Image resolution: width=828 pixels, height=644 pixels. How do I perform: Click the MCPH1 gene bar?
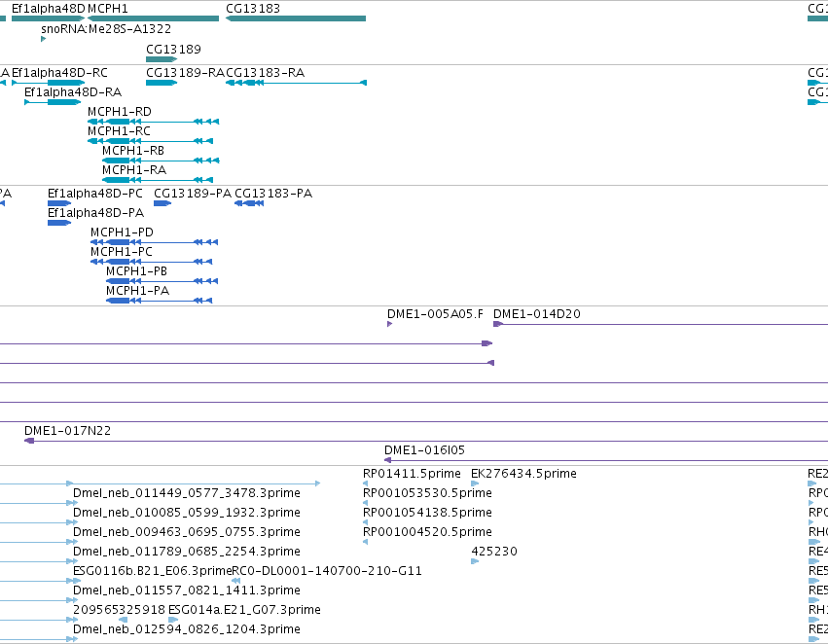[153, 18]
